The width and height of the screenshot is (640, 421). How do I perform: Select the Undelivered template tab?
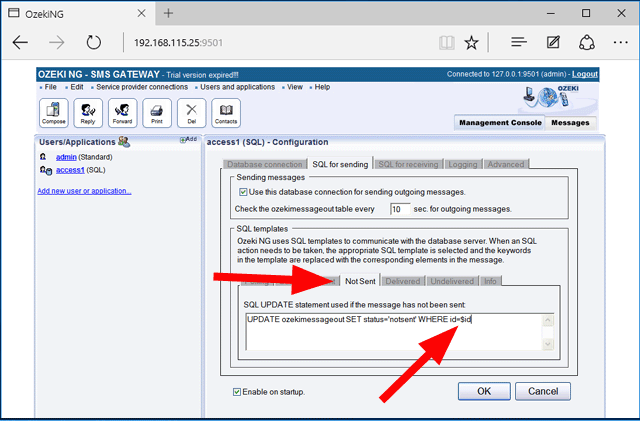[452, 281]
